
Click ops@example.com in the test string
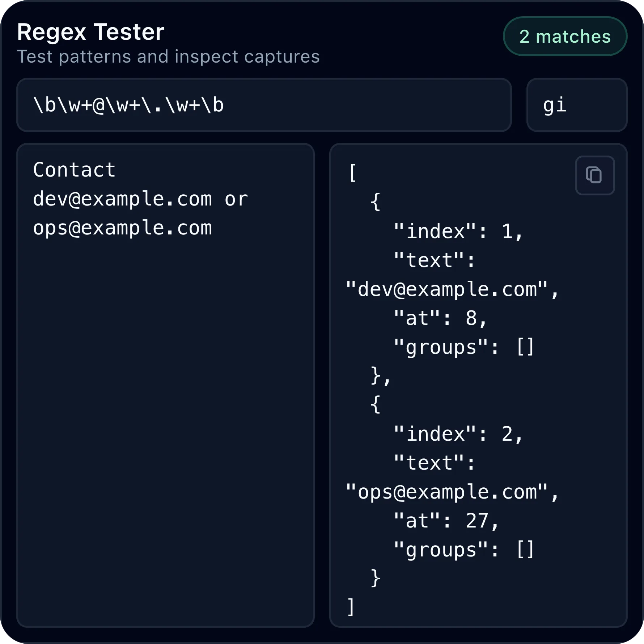click(122, 228)
